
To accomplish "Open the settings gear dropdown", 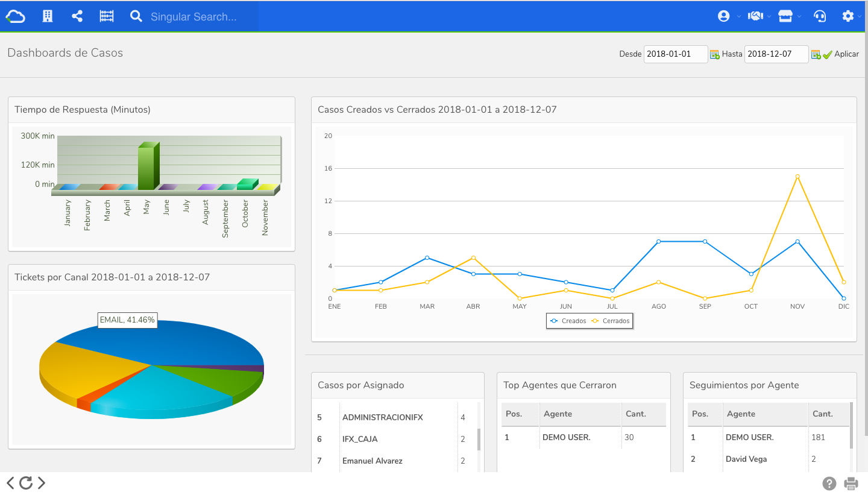I will pos(851,16).
